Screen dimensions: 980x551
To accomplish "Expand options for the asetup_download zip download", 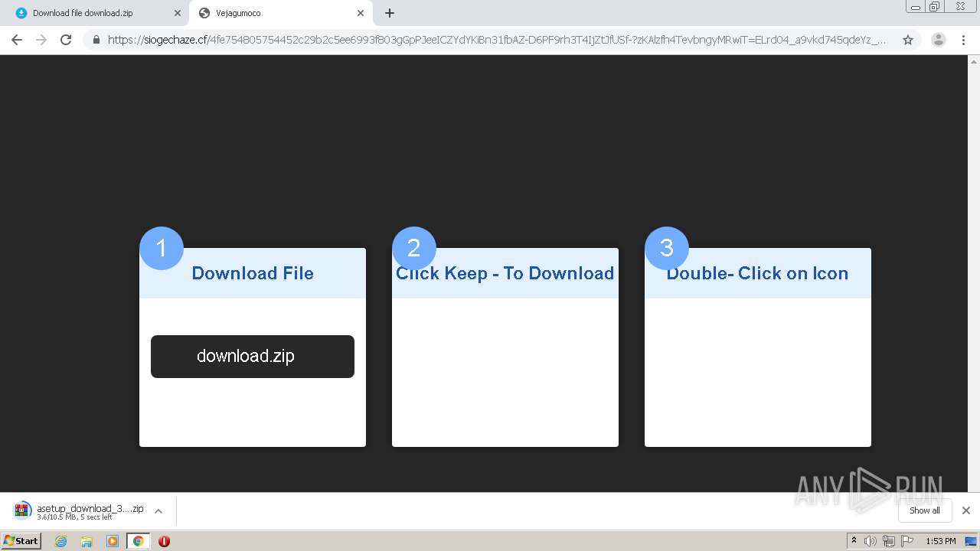I will (x=158, y=511).
